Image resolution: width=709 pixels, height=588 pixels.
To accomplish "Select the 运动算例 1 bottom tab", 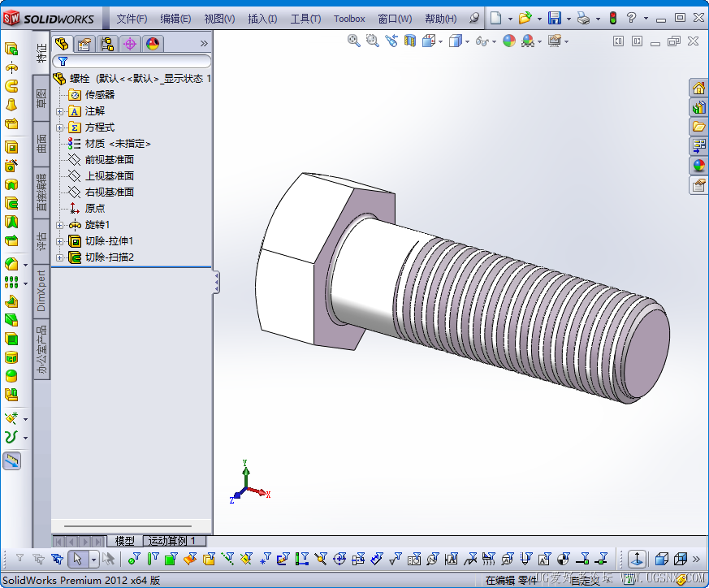I will point(172,541).
